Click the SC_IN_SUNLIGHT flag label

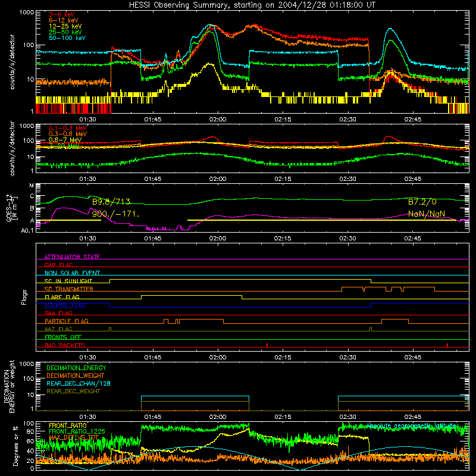click(x=68, y=281)
